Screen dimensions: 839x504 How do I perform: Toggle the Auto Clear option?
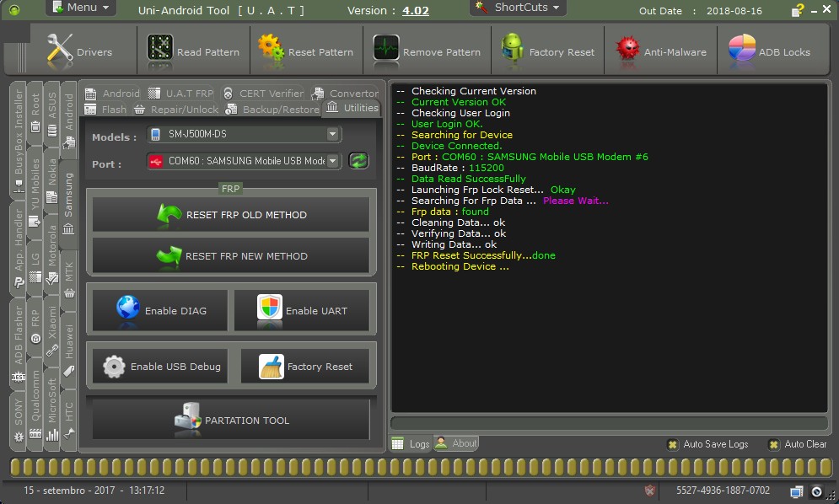pyautogui.click(x=798, y=444)
